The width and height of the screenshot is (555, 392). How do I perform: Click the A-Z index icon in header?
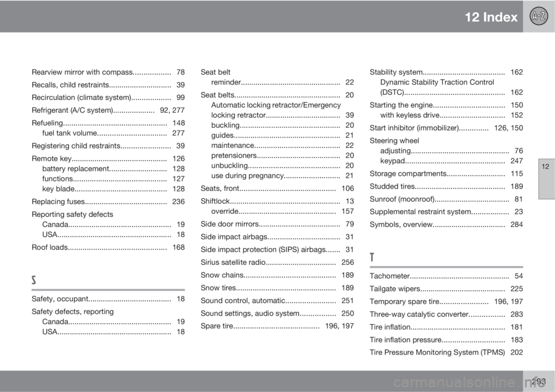[x=539, y=16]
